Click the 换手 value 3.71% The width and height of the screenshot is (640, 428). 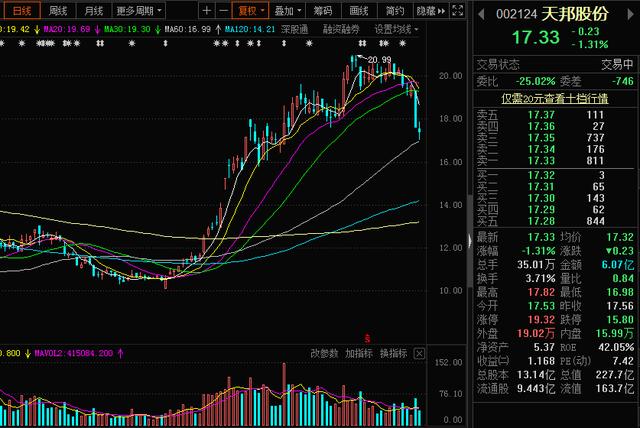(x=540, y=279)
